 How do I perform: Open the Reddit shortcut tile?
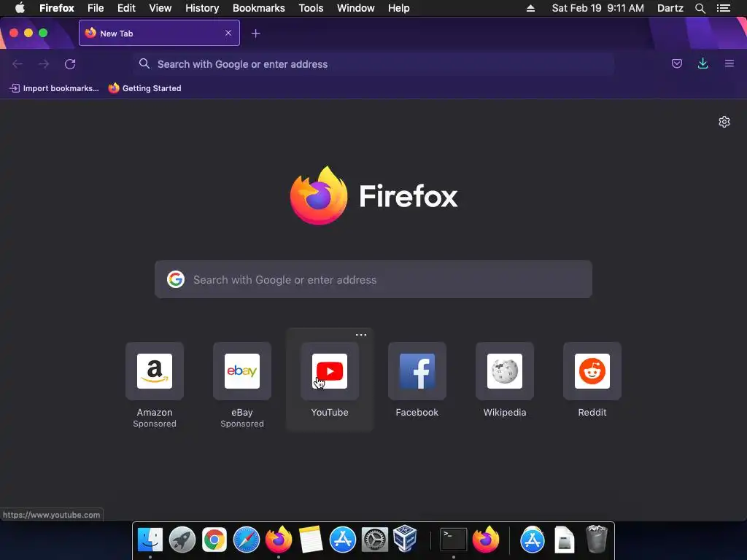pos(592,371)
